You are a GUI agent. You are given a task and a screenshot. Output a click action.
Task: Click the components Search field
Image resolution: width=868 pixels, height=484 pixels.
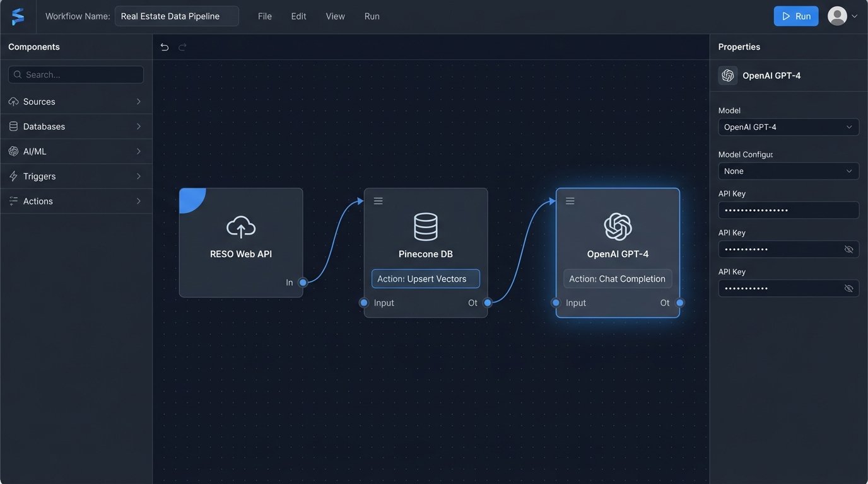pos(76,74)
